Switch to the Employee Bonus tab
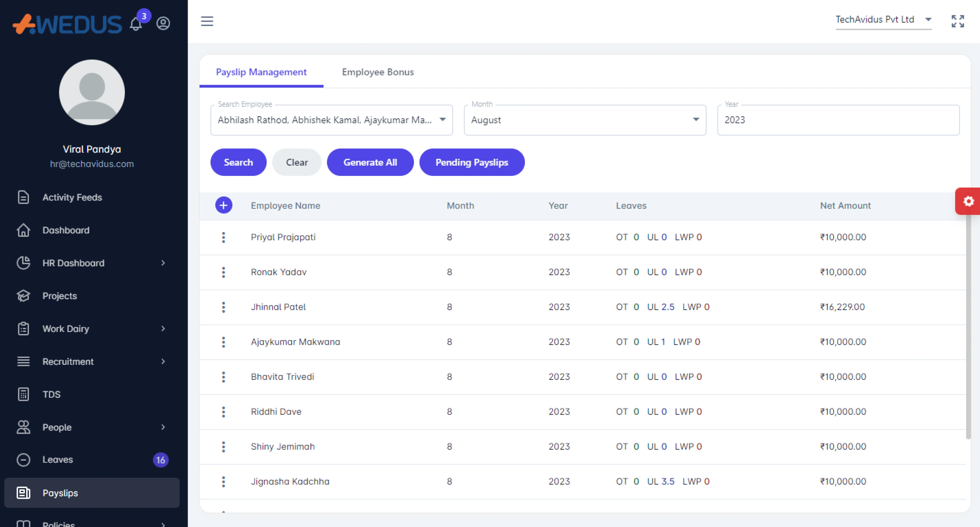980x527 pixels. (x=378, y=72)
